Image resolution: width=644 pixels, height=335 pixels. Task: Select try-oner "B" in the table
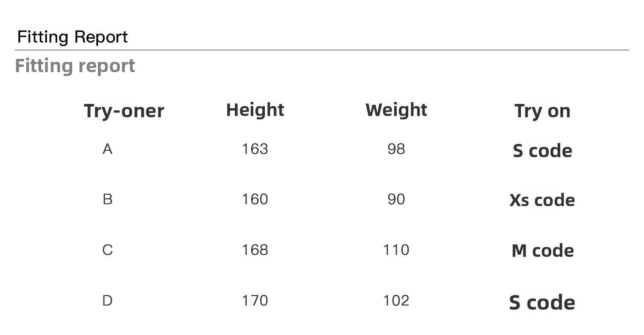point(107,199)
